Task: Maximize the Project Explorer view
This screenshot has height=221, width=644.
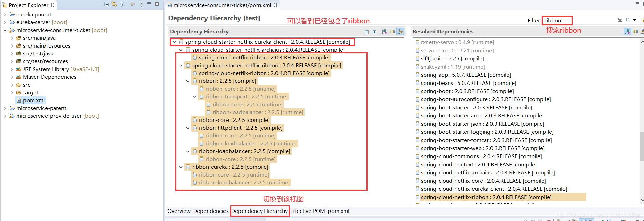Action: [x=157, y=4]
